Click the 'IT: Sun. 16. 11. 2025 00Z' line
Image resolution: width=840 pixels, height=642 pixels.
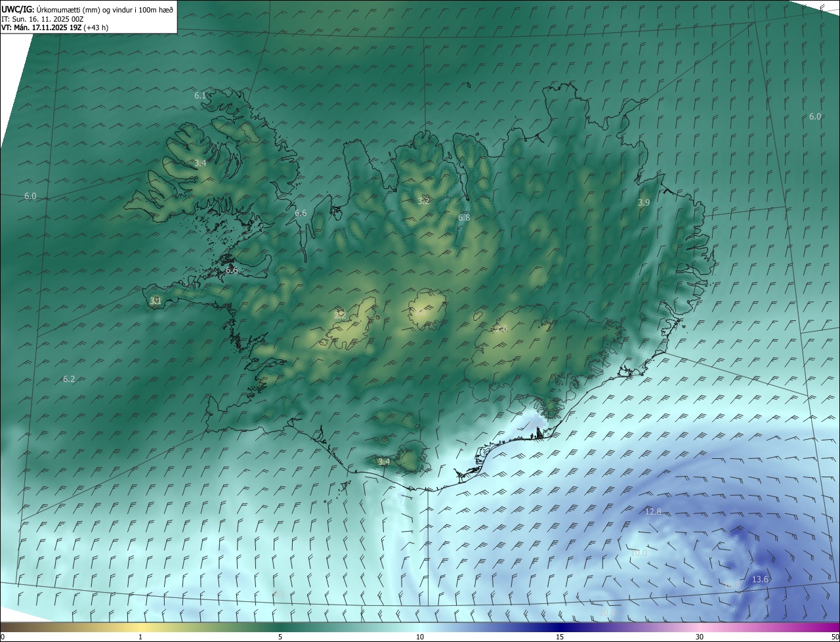(x=43, y=19)
